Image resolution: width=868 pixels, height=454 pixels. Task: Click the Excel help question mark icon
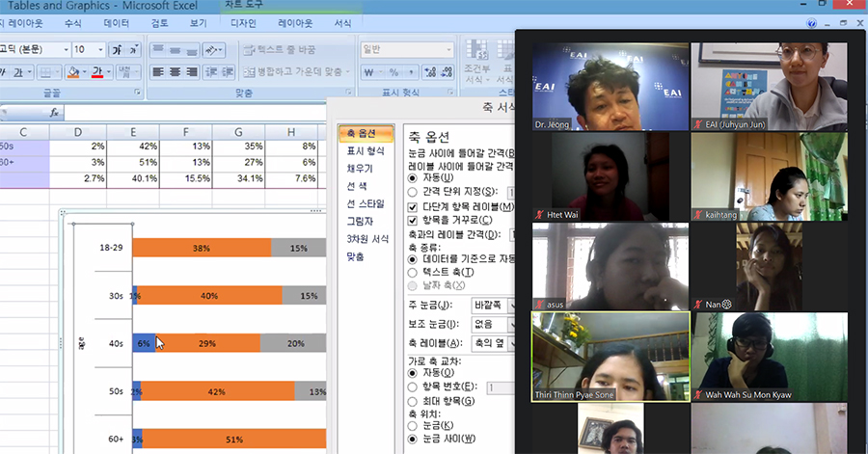pos(811,23)
